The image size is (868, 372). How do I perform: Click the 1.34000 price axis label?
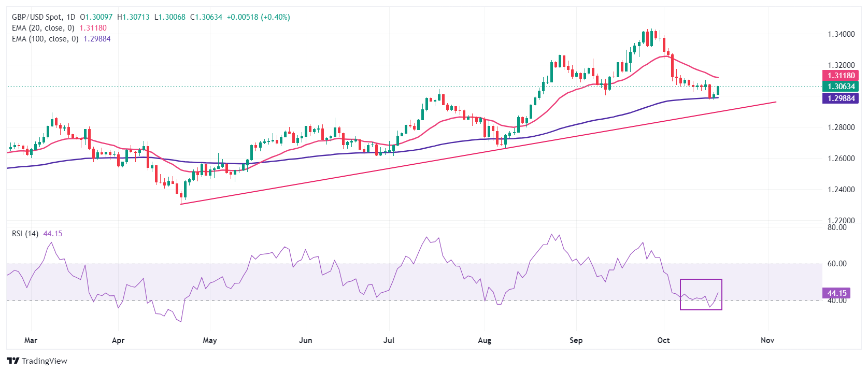click(x=841, y=34)
